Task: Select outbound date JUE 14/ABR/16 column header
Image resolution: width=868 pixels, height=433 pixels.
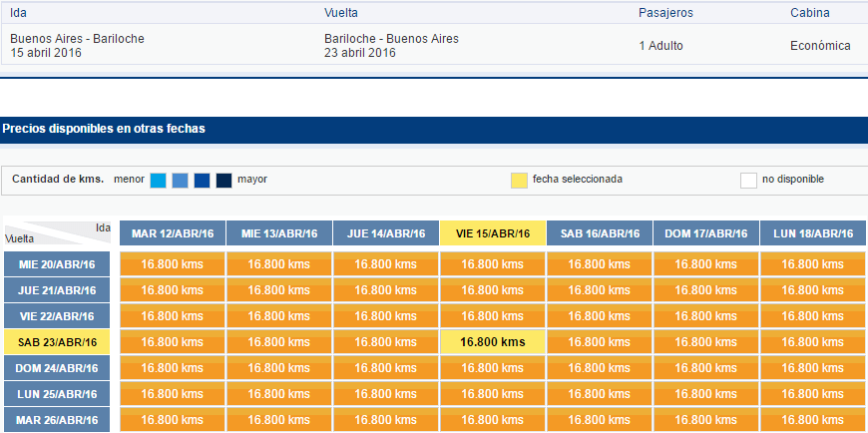Action: (x=386, y=233)
